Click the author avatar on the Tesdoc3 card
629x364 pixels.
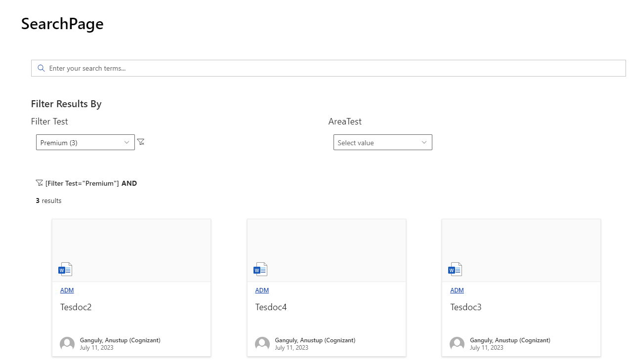(457, 343)
